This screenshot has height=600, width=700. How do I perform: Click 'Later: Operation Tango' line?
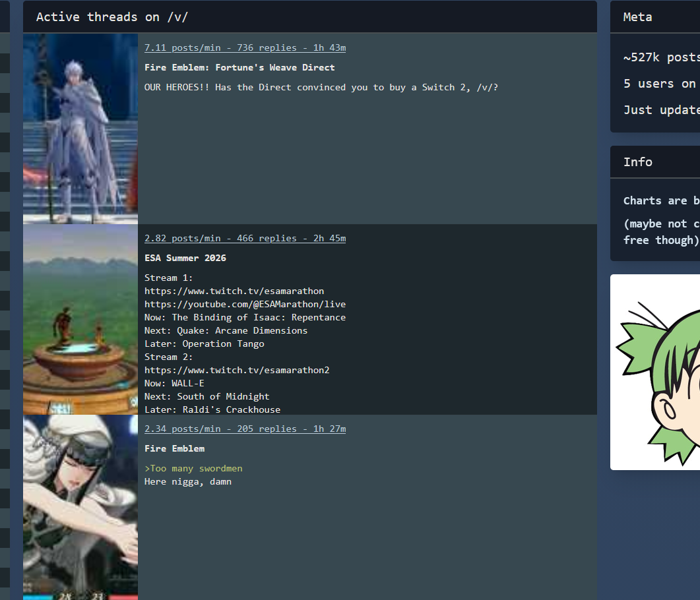(x=204, y=344)
